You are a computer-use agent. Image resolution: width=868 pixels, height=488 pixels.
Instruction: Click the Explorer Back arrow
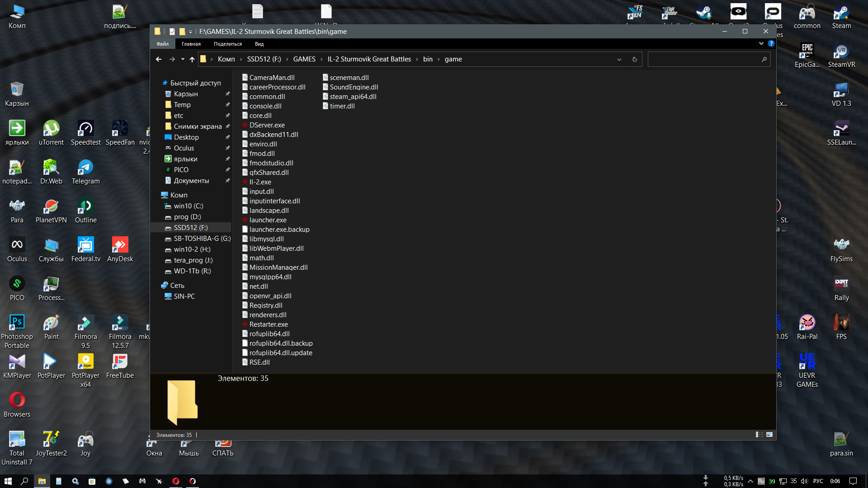click(158, 59)
